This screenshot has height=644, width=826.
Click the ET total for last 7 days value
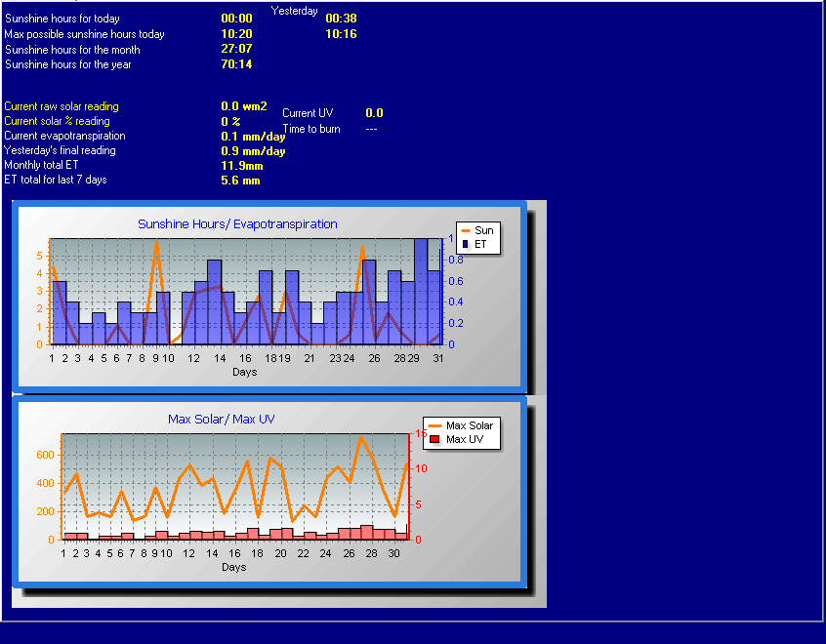point(240,181)
